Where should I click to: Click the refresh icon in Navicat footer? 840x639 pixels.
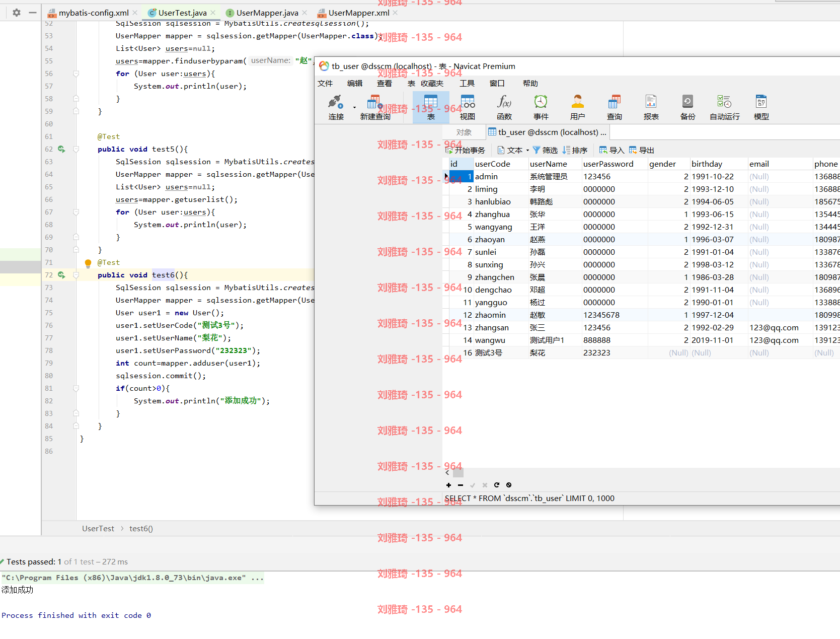[x=497, y=485]
